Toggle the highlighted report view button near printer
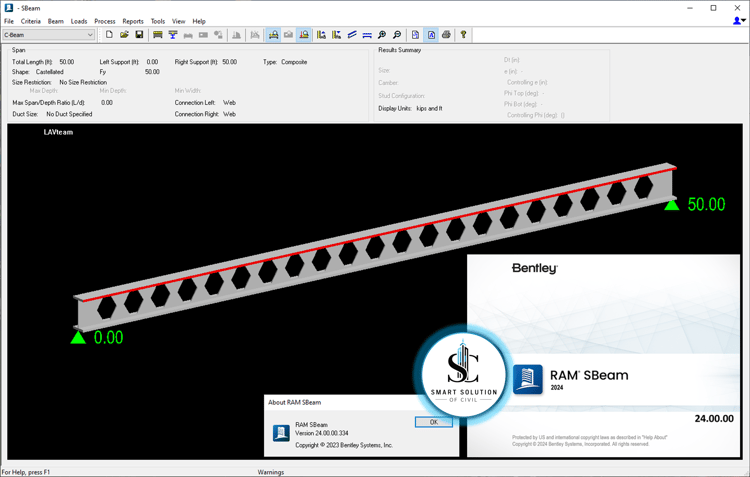Viewport: 750px width, 477px height. coord(431,34)
